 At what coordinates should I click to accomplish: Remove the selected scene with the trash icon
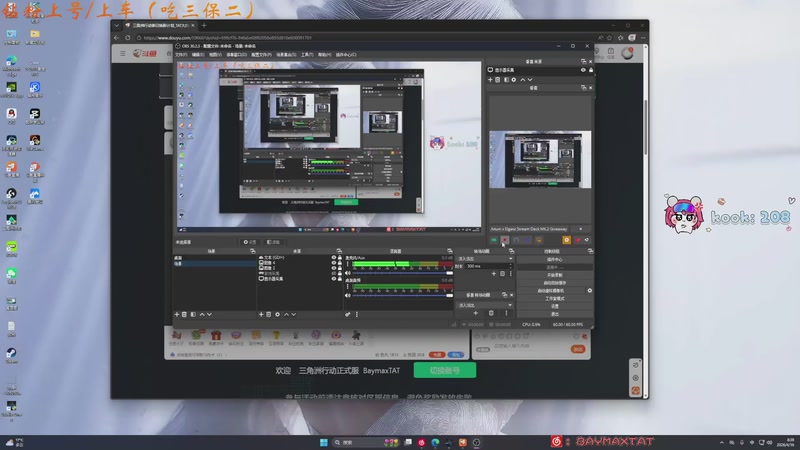(x=185, y=314)
